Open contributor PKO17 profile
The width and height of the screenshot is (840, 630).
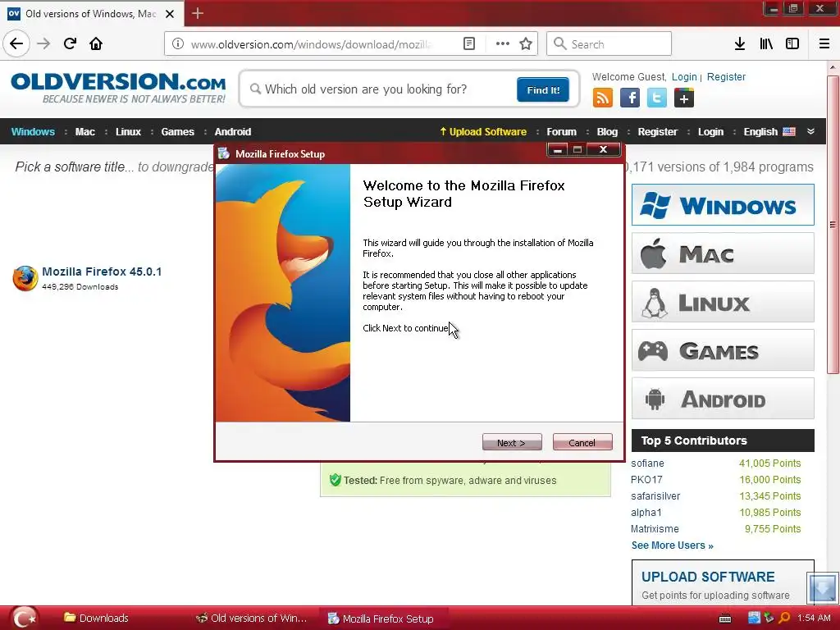pyautogui.click(x=646, y=480)
